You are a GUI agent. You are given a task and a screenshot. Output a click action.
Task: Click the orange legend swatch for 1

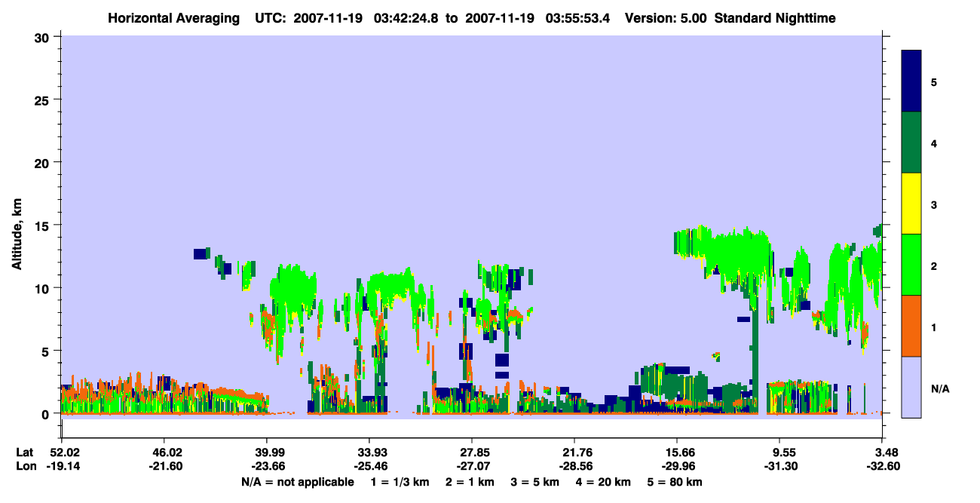click(911, 326)
